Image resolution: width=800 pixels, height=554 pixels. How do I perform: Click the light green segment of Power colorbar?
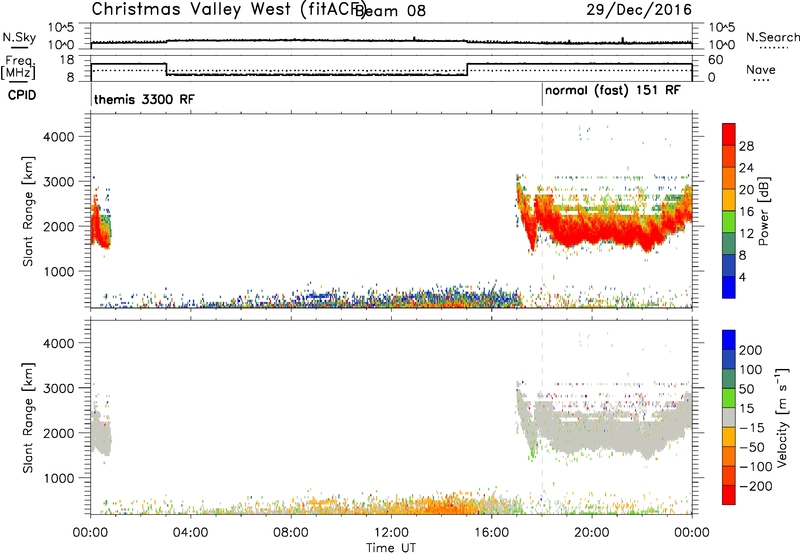[x=729, y=222]
